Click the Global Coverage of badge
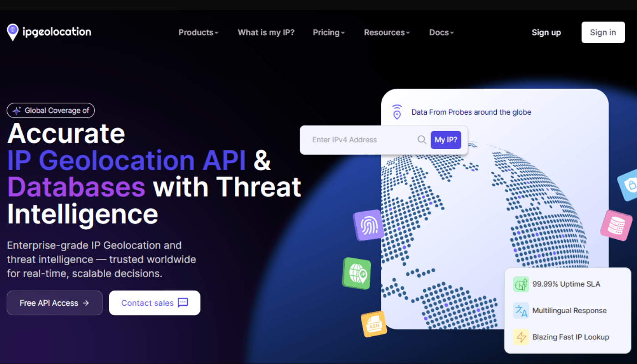 [51, 111]
